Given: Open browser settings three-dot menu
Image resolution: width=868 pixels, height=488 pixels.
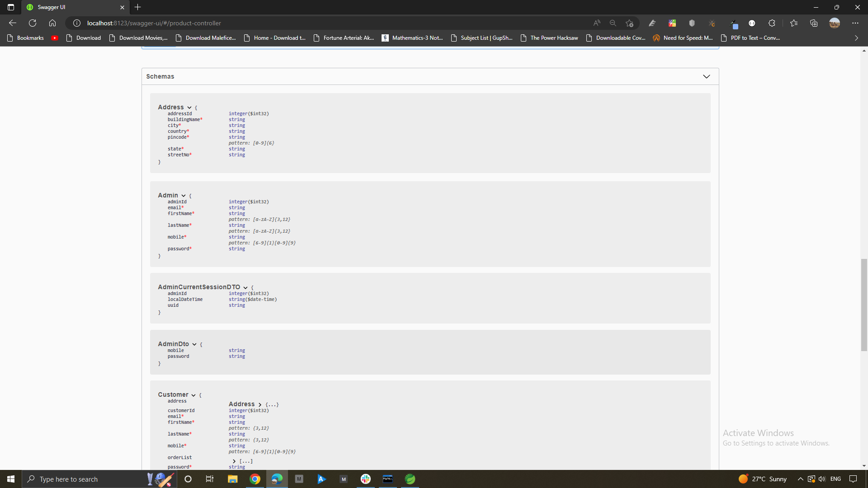Looking at the screenshot, I should [855, 23].
